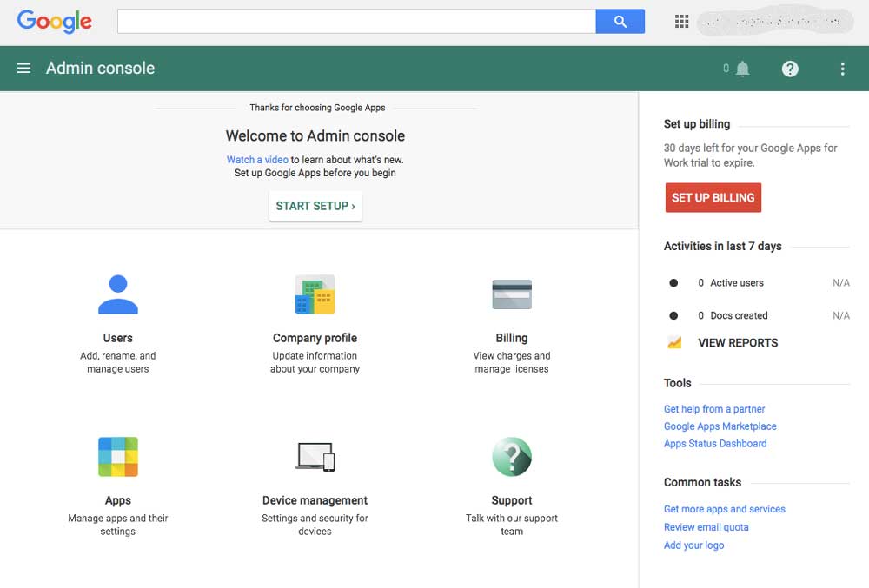Click 'Manage apps and their settings' text
The image size is (869, 588).
point(117,525)
